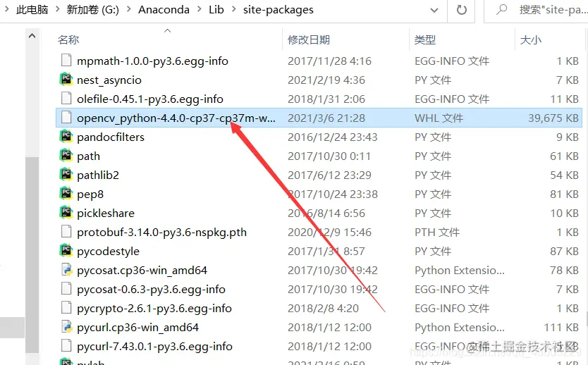Click the olefile egg-info file icon
Viewport: 588px width, 365px height.
(x=66, y=99)
